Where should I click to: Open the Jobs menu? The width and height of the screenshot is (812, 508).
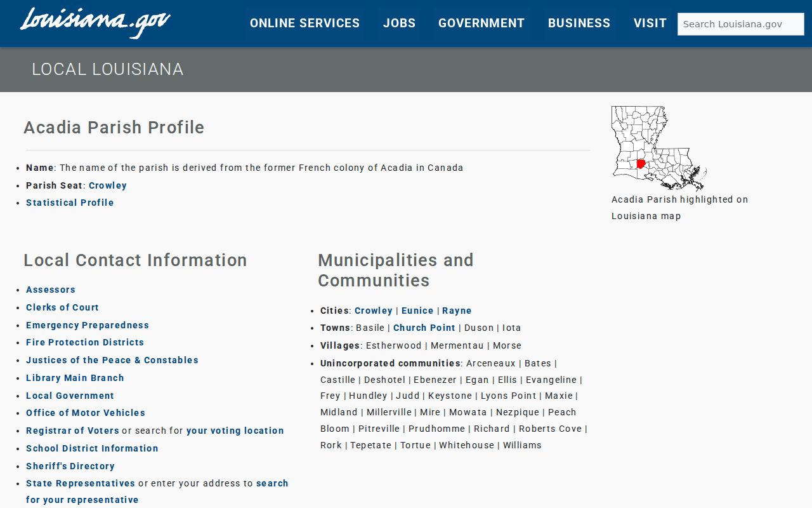399,23
